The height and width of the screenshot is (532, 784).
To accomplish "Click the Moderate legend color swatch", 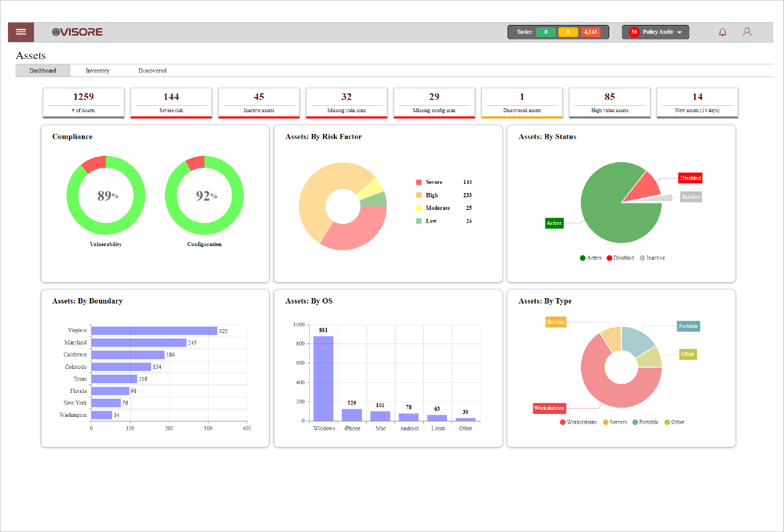I will coord(419,208).
